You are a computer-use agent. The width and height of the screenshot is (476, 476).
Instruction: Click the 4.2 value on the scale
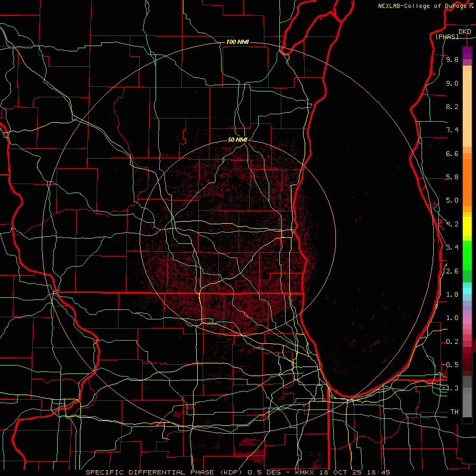point(452,224)
